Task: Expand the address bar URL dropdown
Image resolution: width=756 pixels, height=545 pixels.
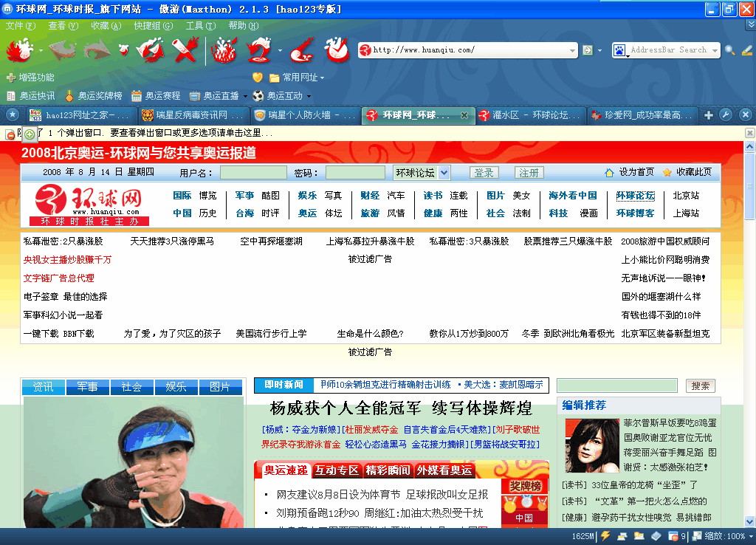Action: 572,50
